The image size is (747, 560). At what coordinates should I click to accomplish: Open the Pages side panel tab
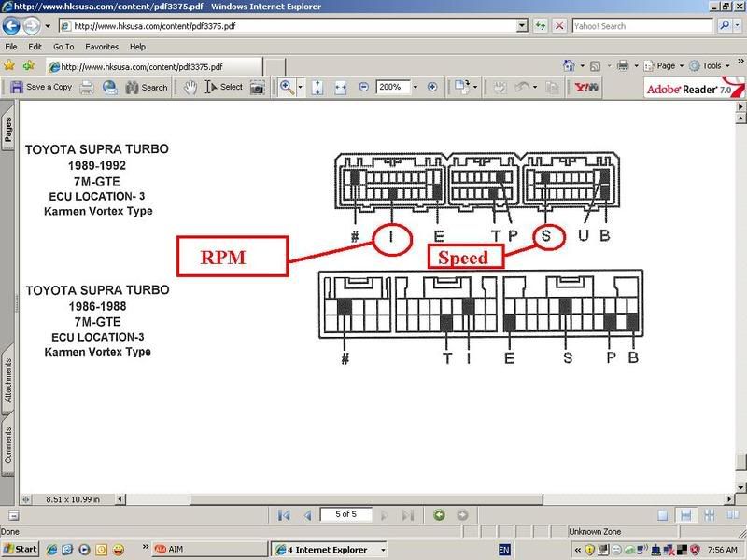coord(7,128)
